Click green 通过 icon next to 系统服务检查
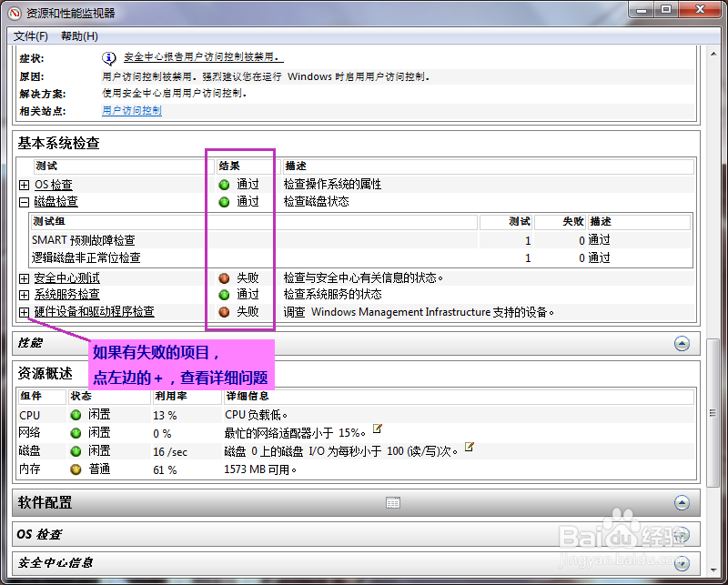The height and width of the screenshot is (585, 728). coord(223,294)
